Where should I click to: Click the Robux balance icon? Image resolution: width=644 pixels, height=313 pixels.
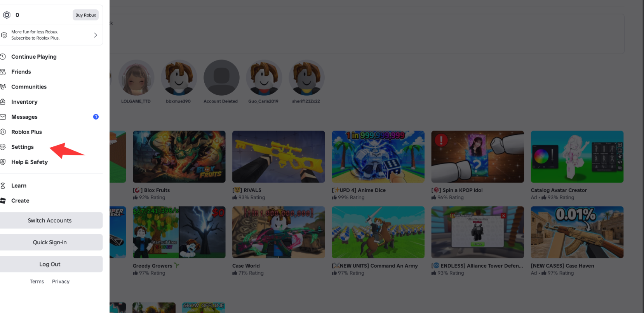[7, 15]
